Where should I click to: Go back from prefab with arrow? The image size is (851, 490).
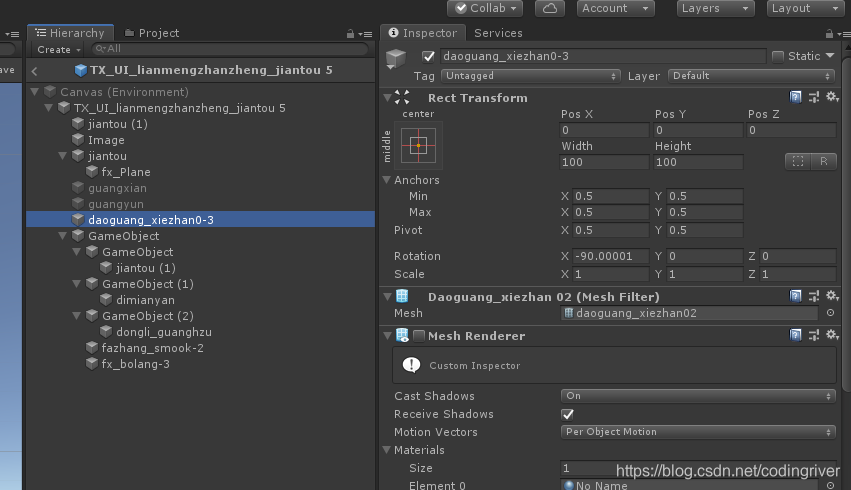coord(34,71)
